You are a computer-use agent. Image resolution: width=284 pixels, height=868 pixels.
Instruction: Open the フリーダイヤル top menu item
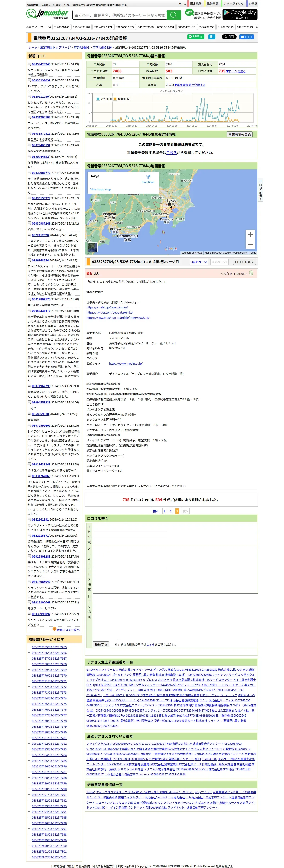tap(233, 4)
